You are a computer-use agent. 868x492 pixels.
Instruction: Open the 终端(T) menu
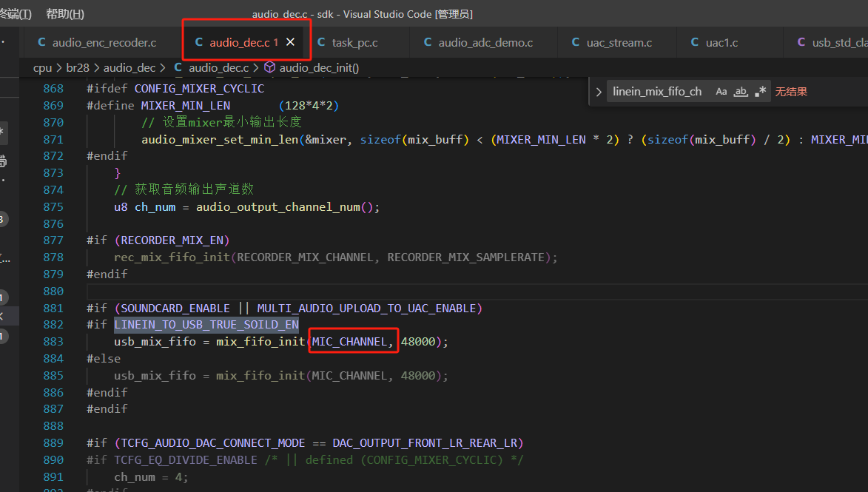click(16, 14)
